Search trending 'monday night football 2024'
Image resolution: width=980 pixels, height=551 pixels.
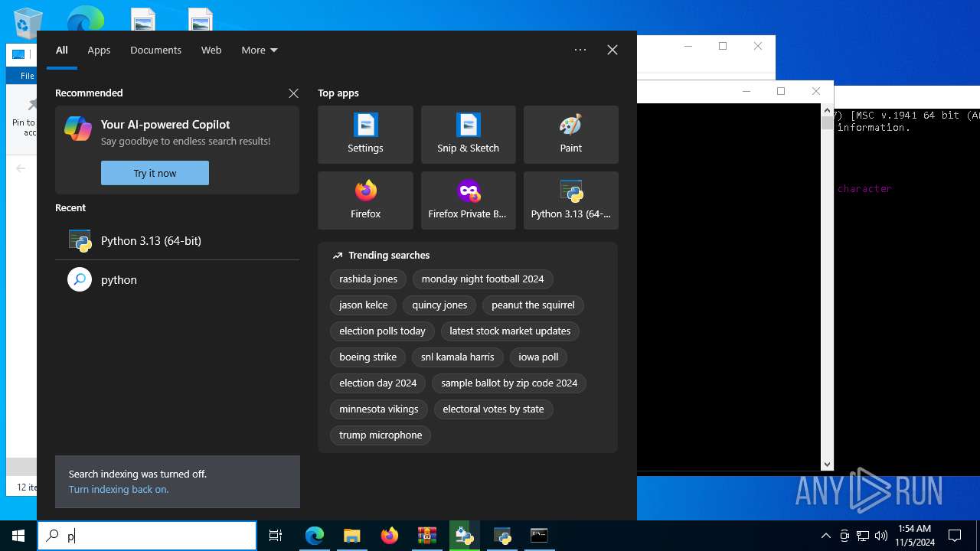pos(482,279)
